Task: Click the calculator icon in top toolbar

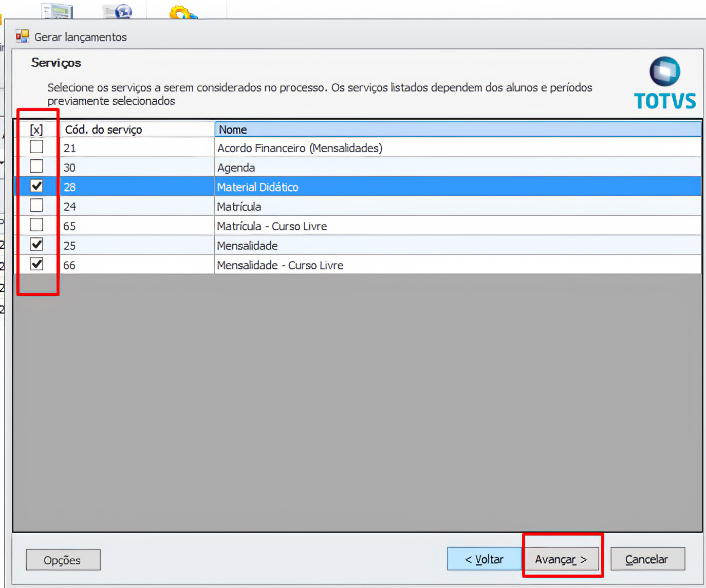Action: pyautogui.click(x=57, y=11)
